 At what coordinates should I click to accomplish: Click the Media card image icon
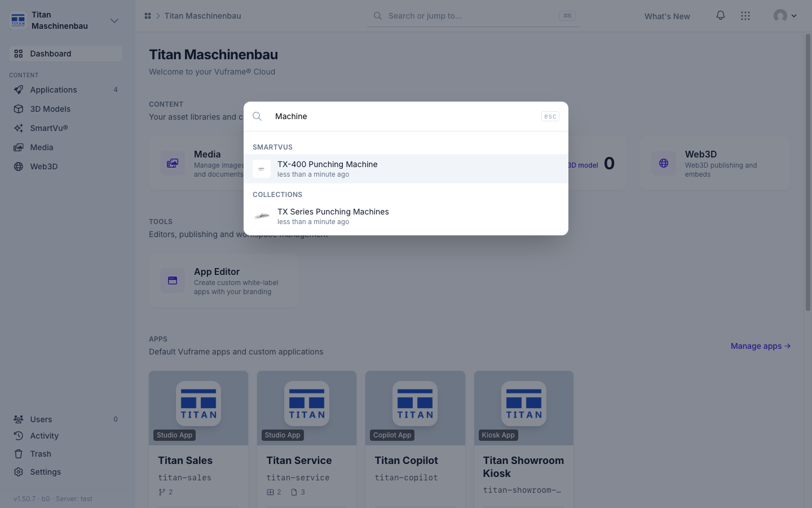pyautogui.click(x=173, y=163)
